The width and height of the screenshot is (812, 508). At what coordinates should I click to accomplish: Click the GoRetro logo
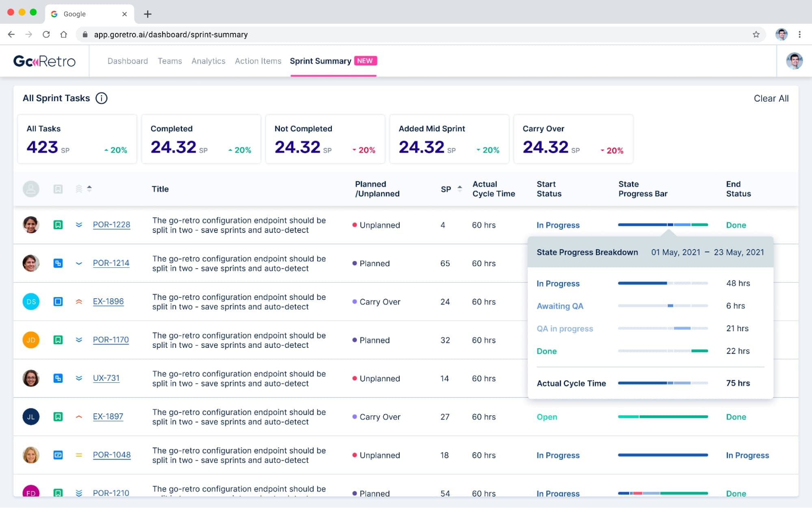click(x=44, y=61)
